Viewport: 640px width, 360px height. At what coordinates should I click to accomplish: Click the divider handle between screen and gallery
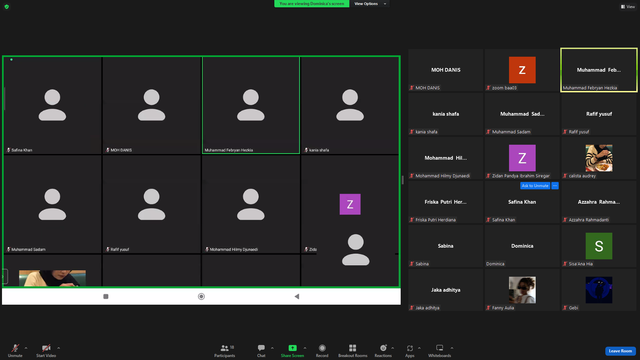[403, 180]
